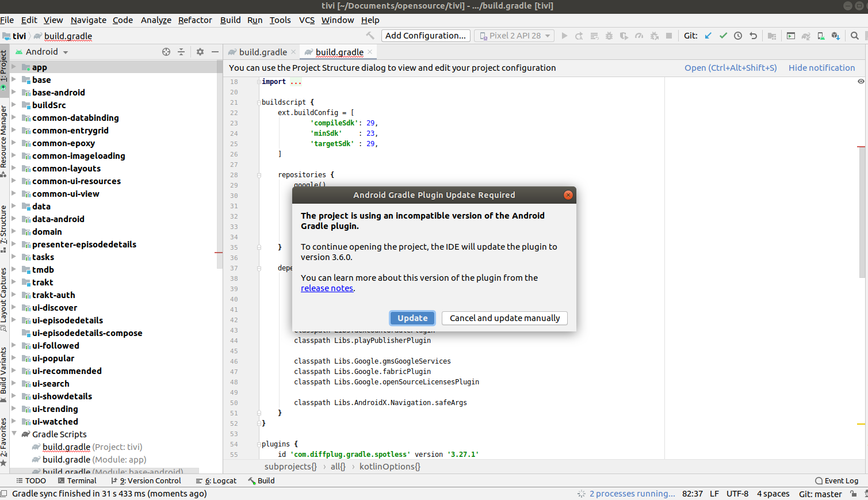Expand the common-databinding module
The height and width of the screenshot is (500, 868).
(x=14, y=117)
